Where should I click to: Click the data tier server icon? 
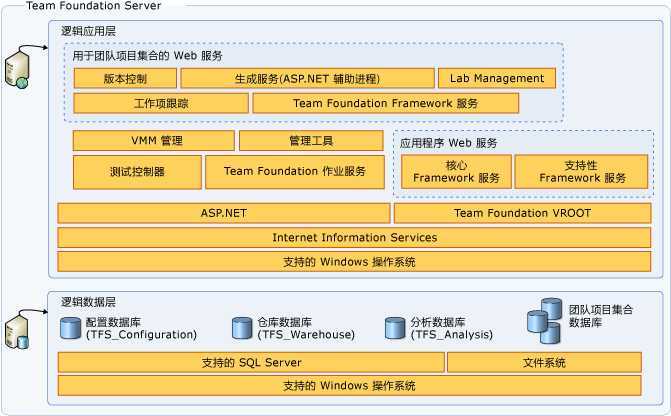17,332
